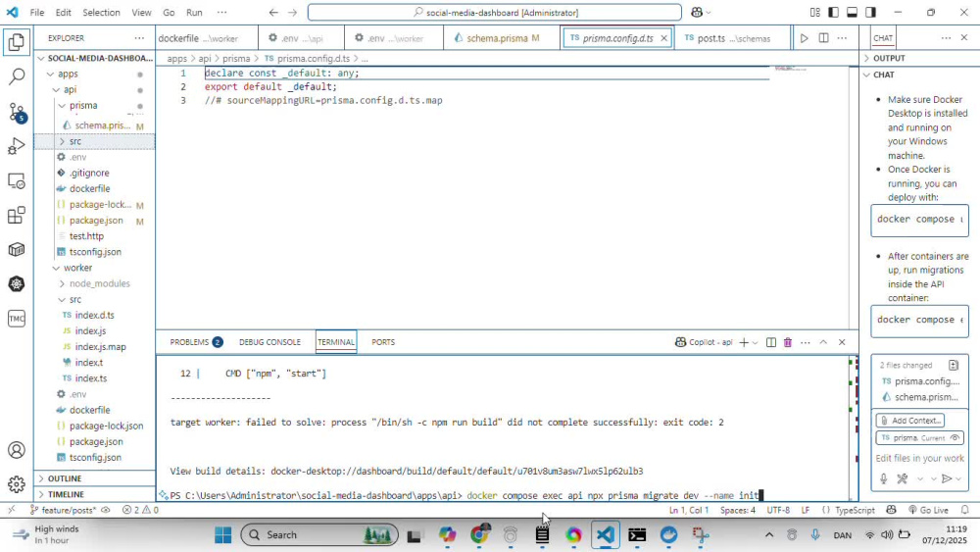Viewport: 980px width, 552px height.
Task: Go forward using the navigation arrow
Action: 292,13
